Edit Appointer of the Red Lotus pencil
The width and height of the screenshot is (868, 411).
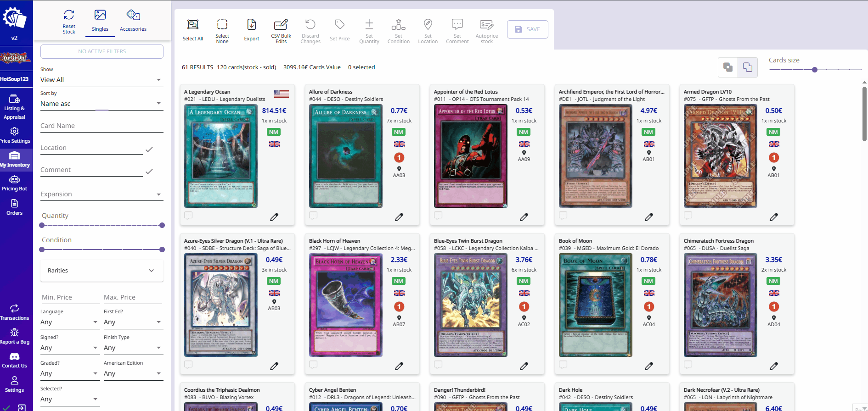(524, 217)
